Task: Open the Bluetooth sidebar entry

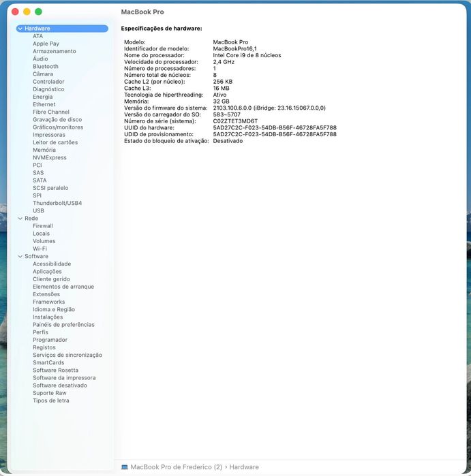Action: coord(46,67)
